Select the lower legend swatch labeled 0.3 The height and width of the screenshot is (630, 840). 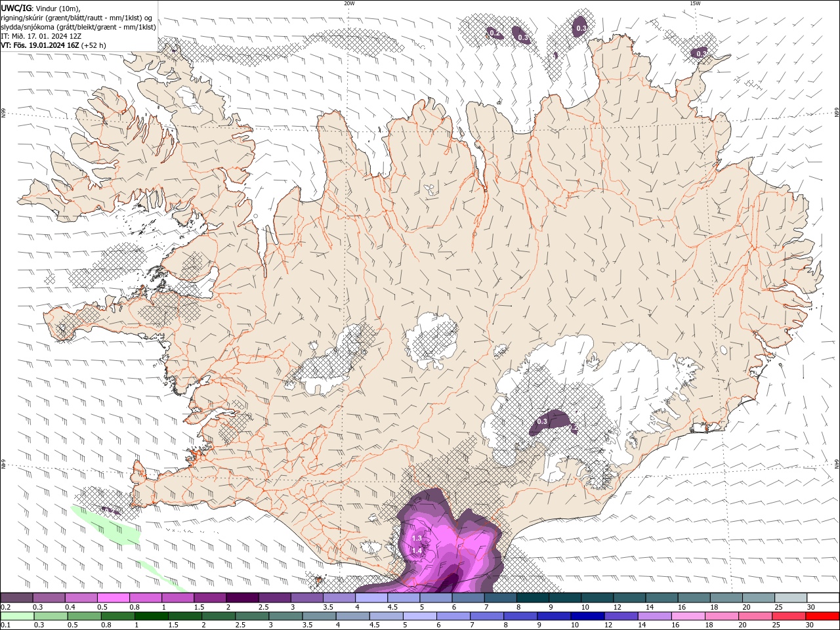coord(51,616)
